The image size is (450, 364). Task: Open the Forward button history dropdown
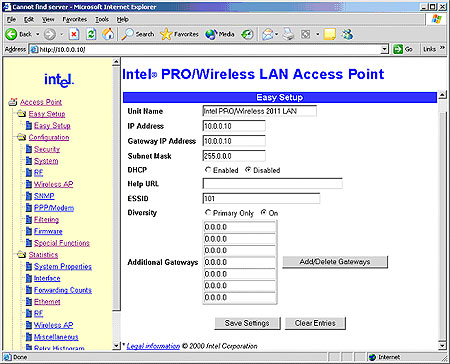[61, 34]
